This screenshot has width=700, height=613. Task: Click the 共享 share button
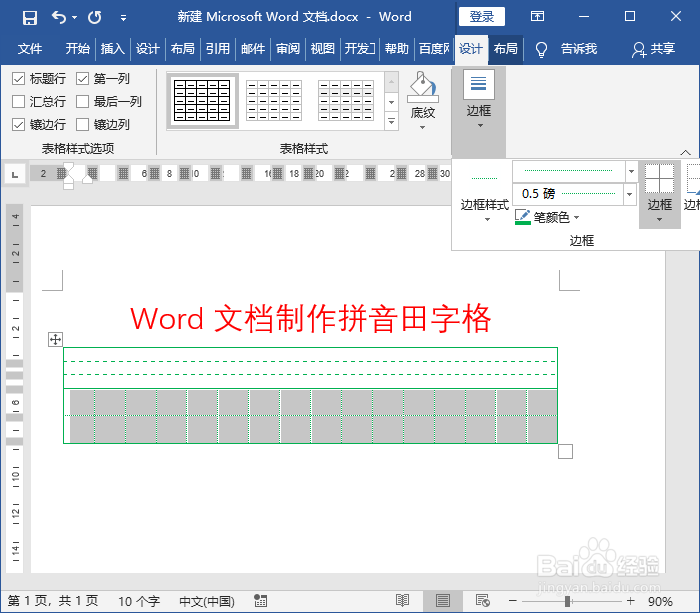coord(653,49)
